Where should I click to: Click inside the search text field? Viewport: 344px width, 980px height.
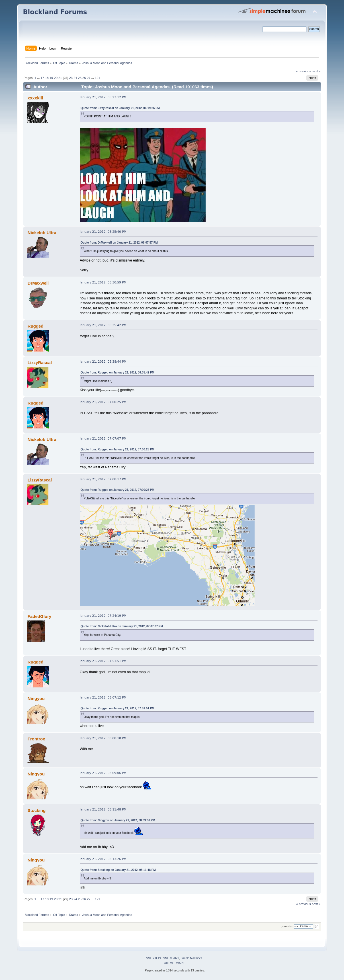coord(284,29)
